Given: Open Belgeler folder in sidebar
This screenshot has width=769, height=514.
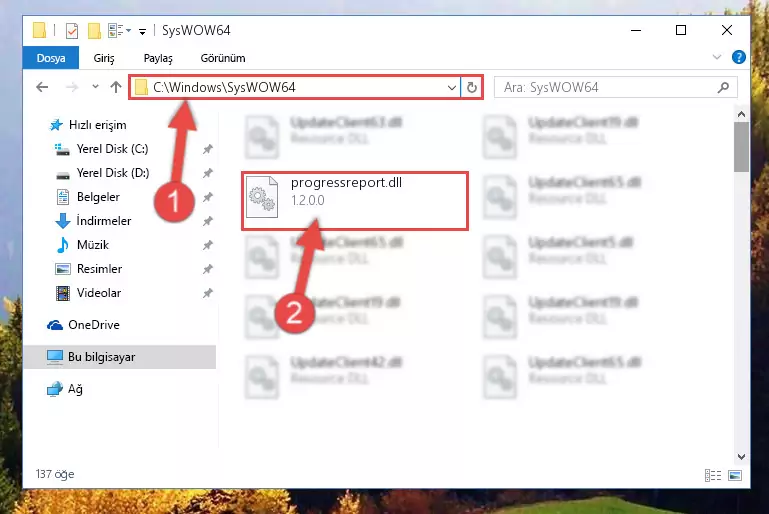Looking at the screenshot, I should 98,197.
